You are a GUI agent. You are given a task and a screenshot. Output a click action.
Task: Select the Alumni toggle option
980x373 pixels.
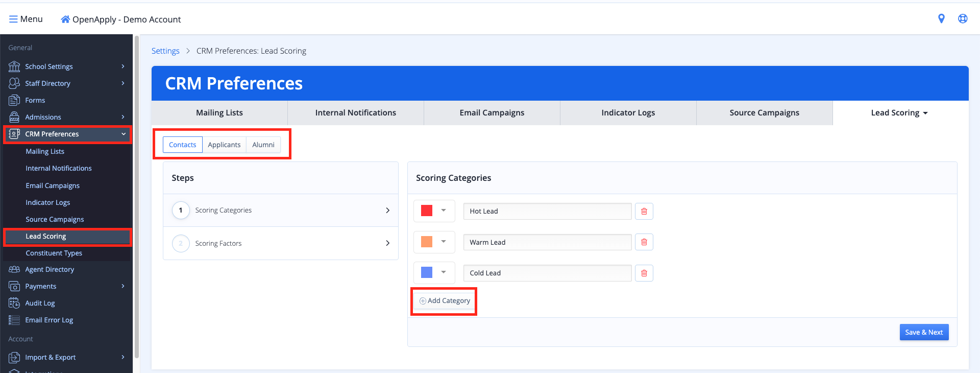tap(263, 145)
